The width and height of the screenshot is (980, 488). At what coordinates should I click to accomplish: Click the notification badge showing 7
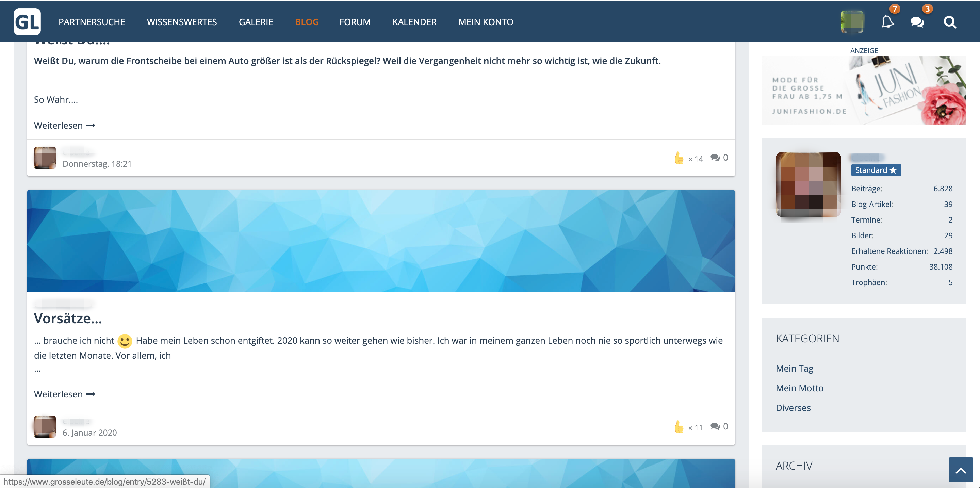click(x=895, y=9)
